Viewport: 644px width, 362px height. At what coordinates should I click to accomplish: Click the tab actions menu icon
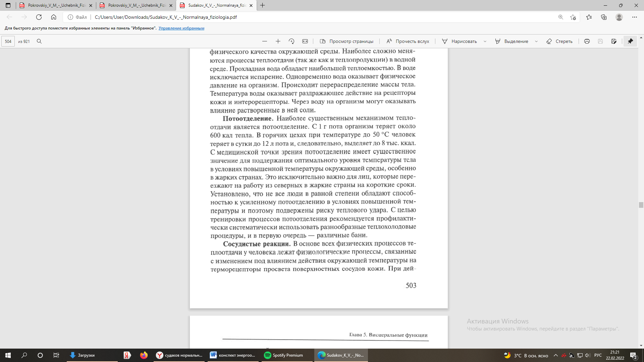8,5
